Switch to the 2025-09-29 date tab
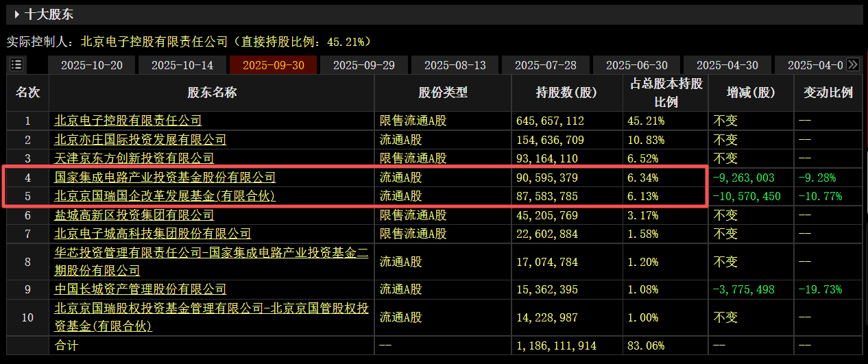Viewport: 868px width, 364px height. click(x=364, y=65)
